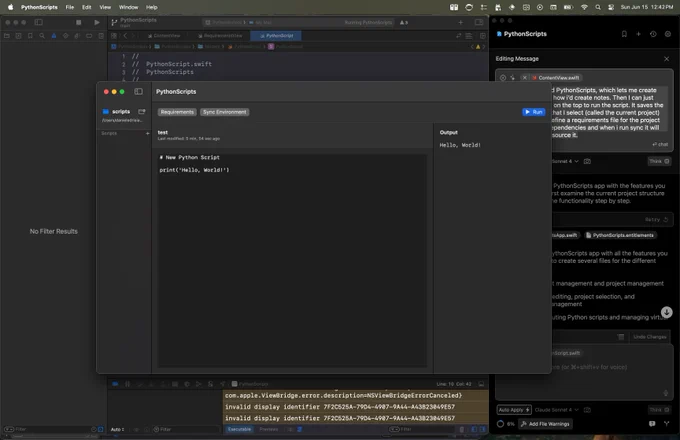Select the blue scripts folder in the sidebar
This screenshot has width=680, height=440.
116,111
